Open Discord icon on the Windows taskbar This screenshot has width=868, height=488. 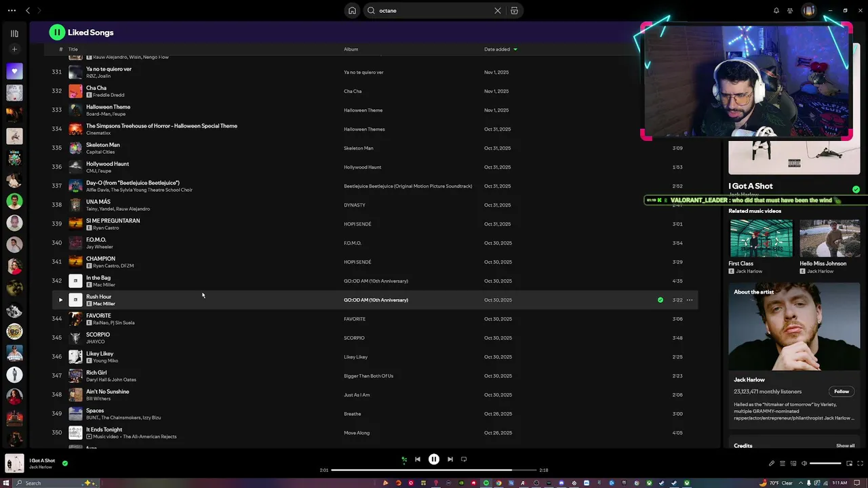click(x=561, y=483)
